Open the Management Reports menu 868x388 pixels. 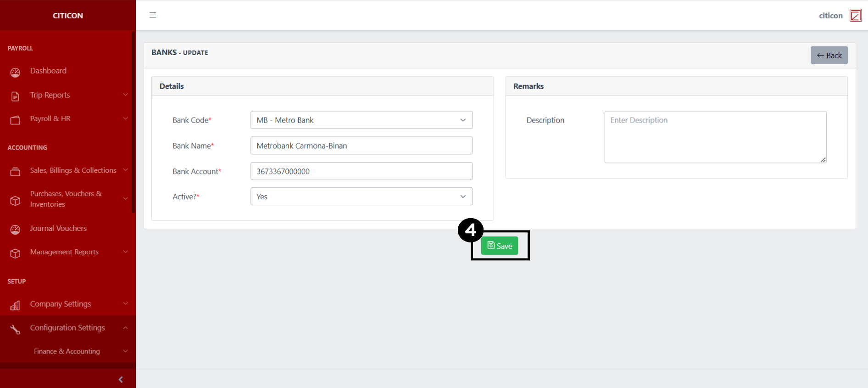(x=64, y=252)
